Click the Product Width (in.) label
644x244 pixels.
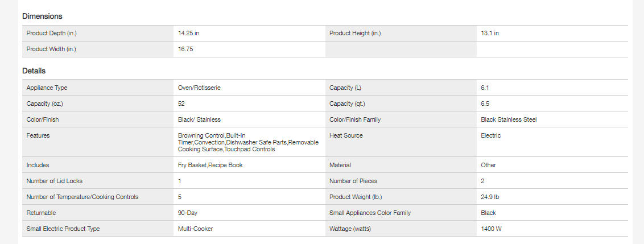click(x=51, y=49)
